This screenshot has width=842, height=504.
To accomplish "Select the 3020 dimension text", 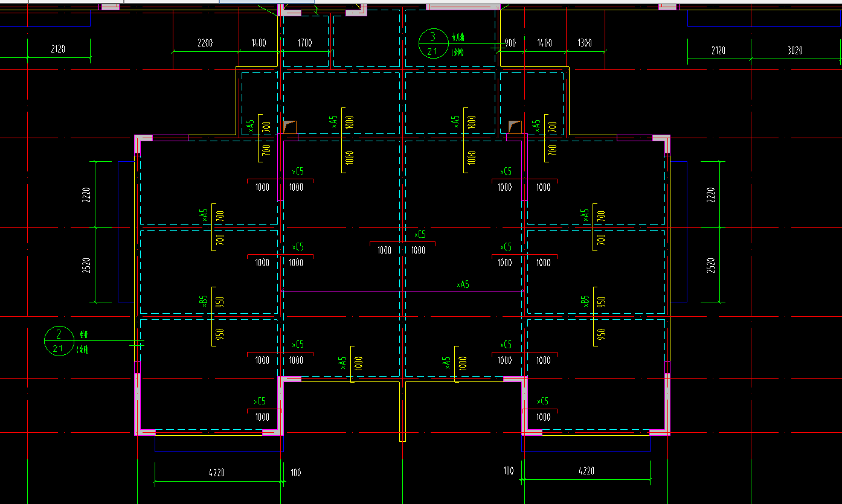I will coord(795,51).
